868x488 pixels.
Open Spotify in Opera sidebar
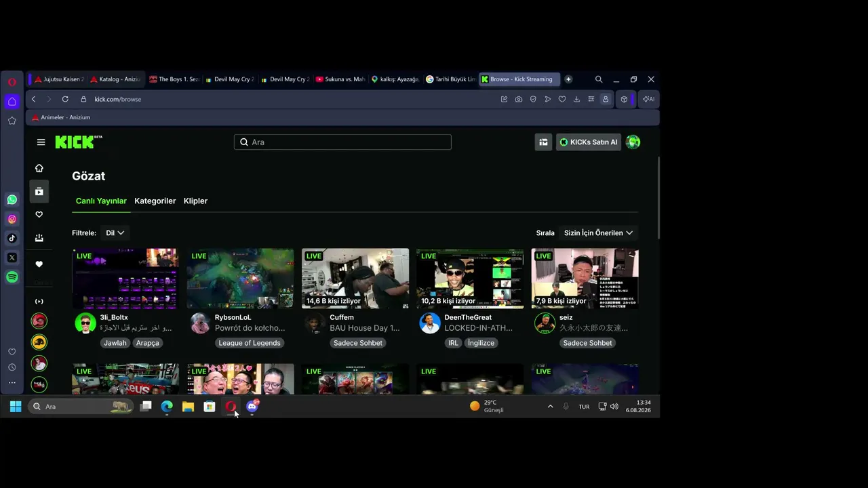[12, 277]
